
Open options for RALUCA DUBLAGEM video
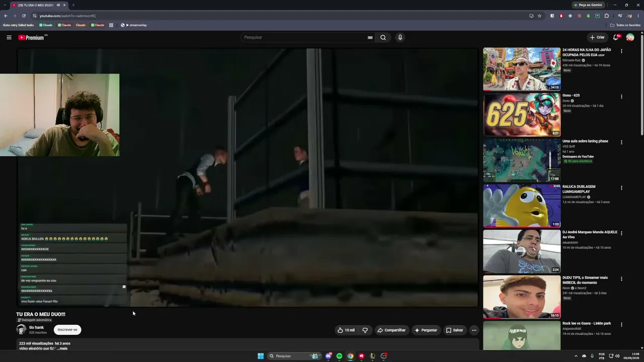coord(621,188)
